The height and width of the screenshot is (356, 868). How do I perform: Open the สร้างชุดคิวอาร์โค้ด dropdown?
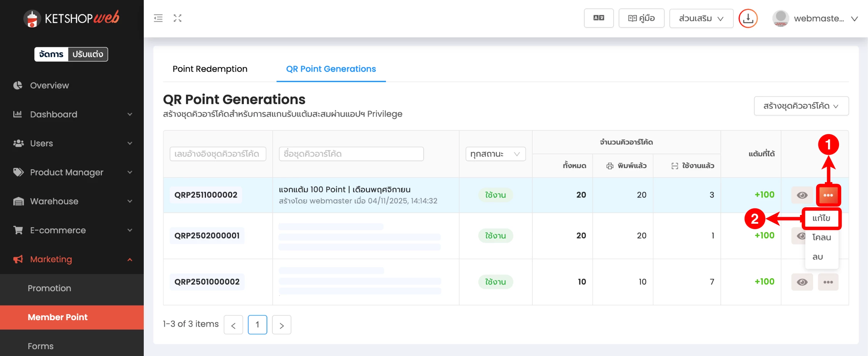[x=801, y=106]
